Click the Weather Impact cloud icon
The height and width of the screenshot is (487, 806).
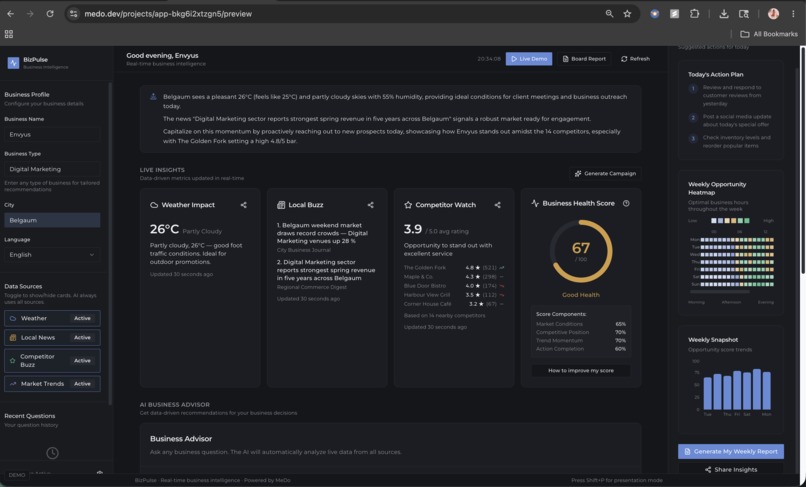click(x=154, y=205)
